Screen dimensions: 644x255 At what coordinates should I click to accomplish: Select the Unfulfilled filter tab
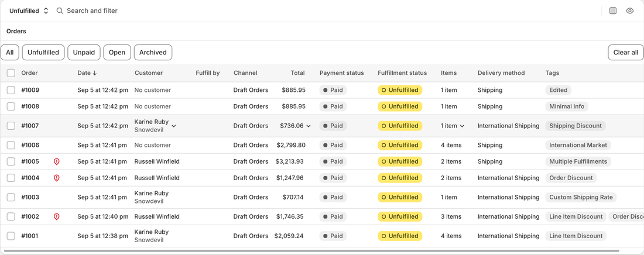(x=43, y=53)
